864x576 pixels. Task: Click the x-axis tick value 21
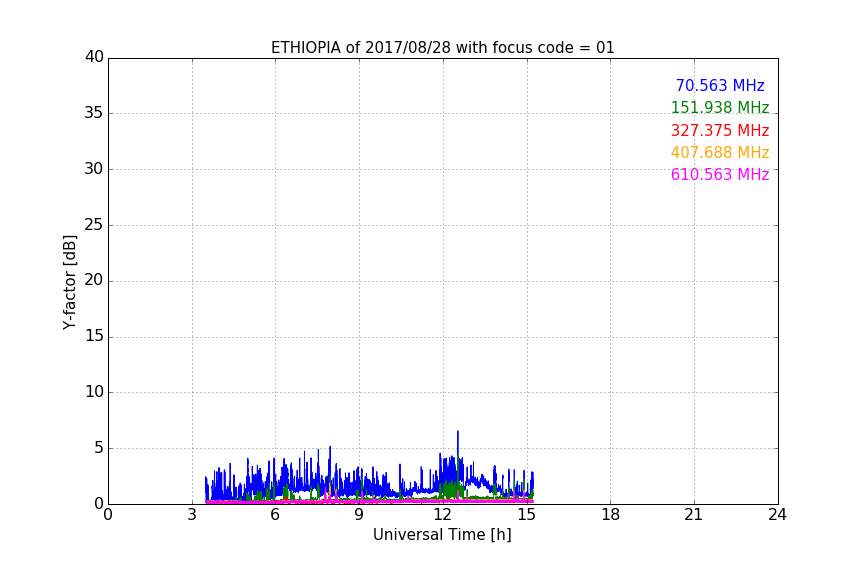(694, 515)
